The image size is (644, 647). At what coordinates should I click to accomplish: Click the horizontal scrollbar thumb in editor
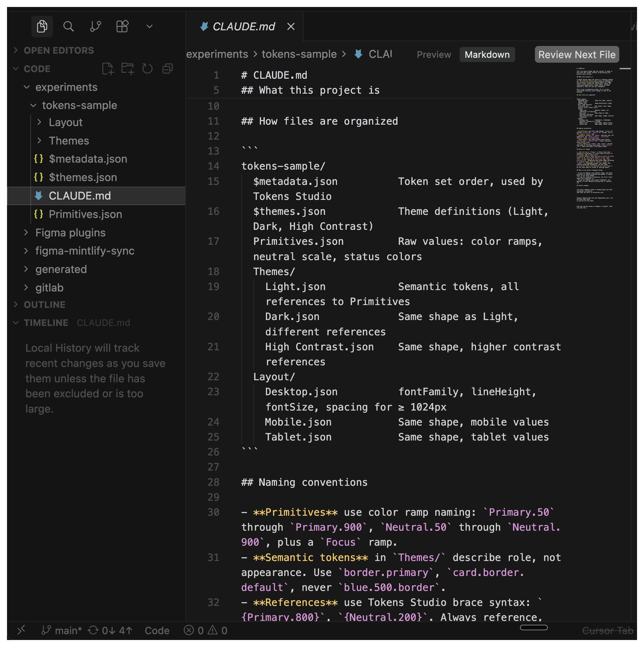[534, 627]
